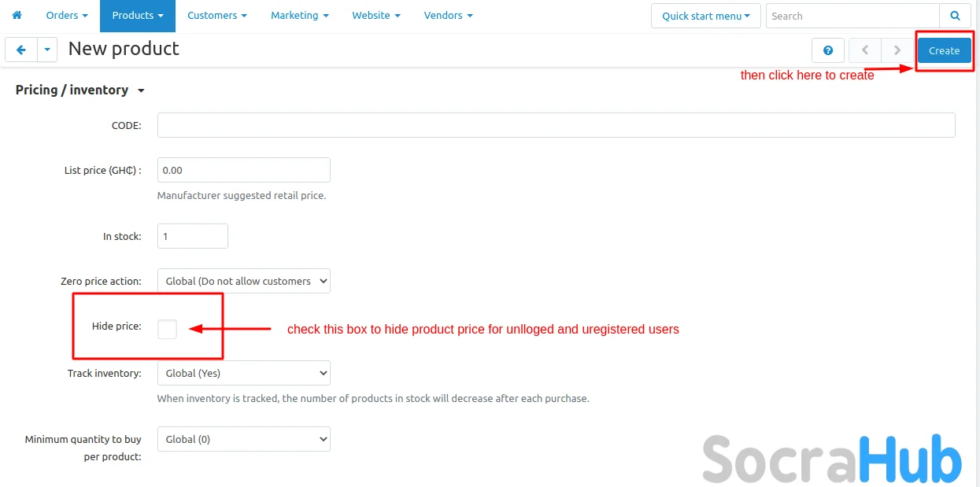Click the back arrow button
Viewport: 980px width, 487px height.
(21, 50)
